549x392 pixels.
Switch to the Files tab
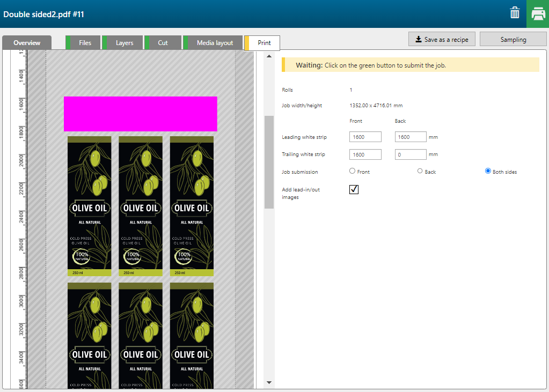click(x=85, y=43)
